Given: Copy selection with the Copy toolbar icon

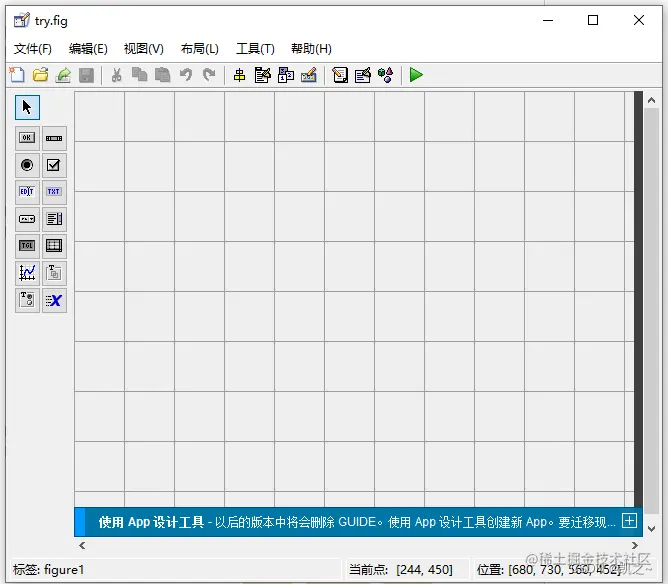Looking at the screenshot, I should [139, 75].
